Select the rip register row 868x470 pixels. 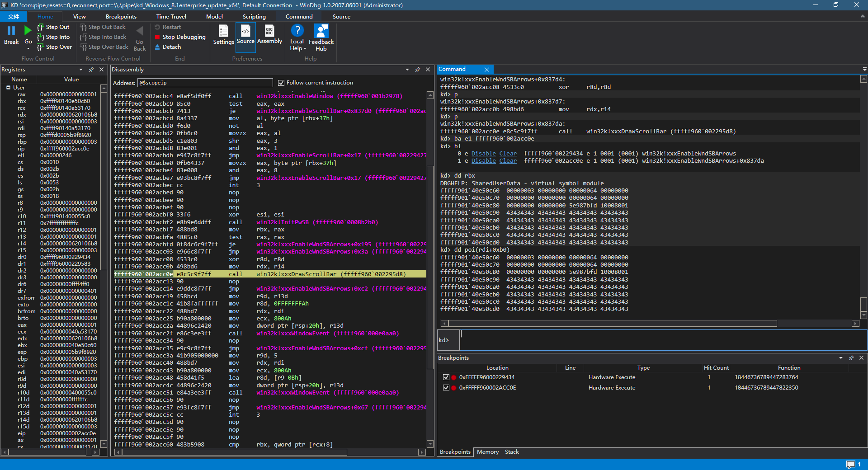click(53, 149)
